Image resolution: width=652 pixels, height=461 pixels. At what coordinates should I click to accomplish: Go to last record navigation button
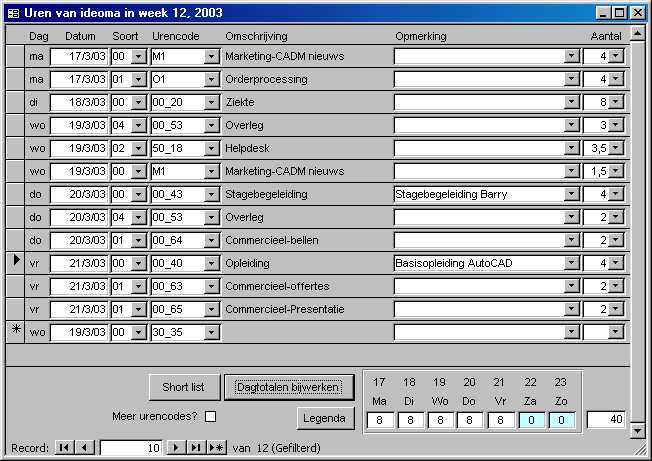196,448
